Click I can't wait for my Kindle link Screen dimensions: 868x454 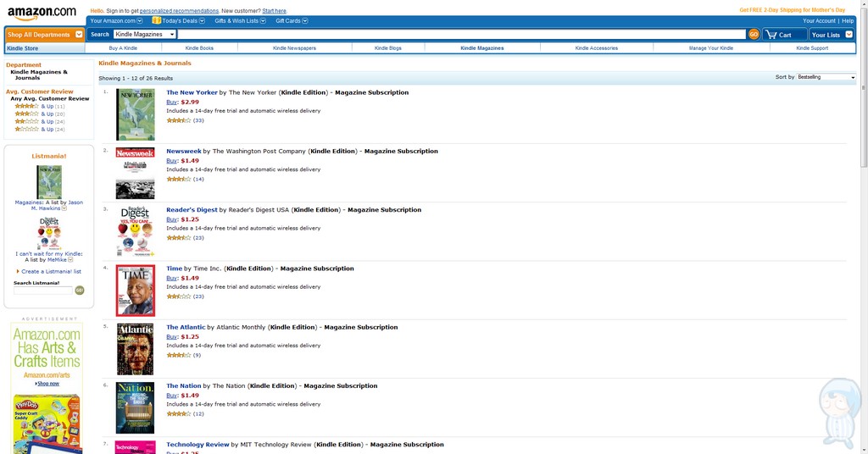pos(48,254)
